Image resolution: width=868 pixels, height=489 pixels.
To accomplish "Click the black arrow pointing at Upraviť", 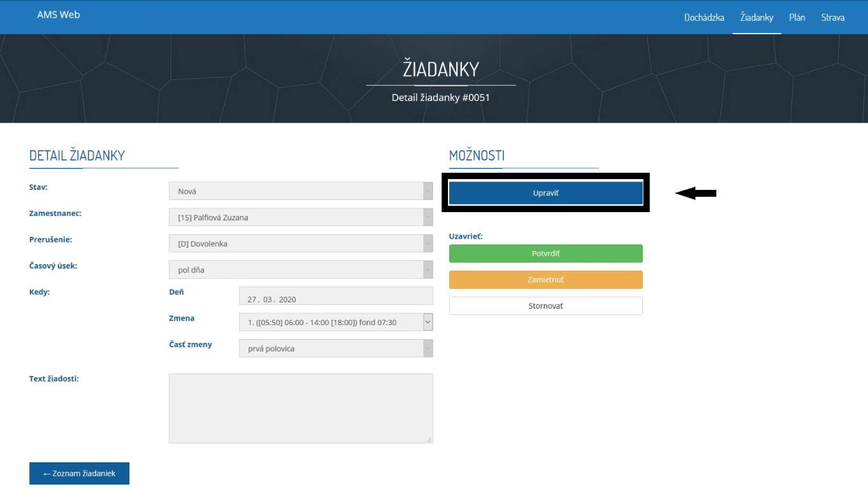I will (695, 194).
